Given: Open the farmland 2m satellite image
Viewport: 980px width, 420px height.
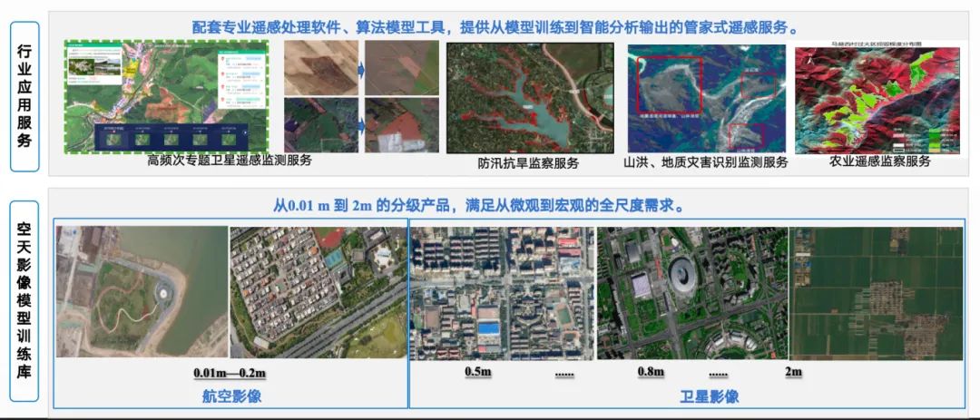Looking at the screenshot, I should (877, 291).
